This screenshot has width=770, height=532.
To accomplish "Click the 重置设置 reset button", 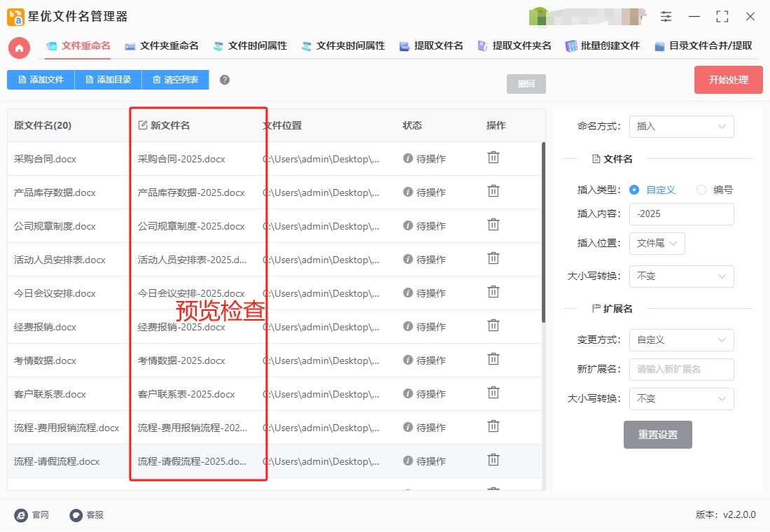I will point(657,435).
